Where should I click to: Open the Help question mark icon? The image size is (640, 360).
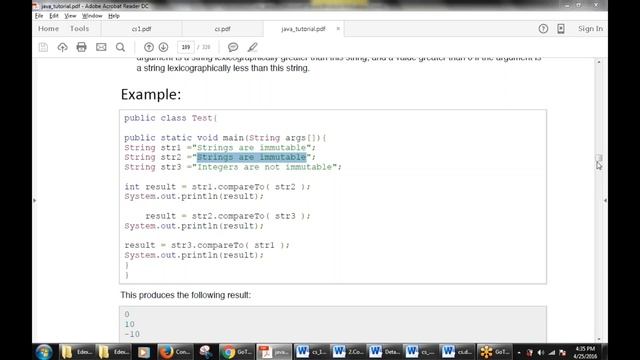pos(543,29)
